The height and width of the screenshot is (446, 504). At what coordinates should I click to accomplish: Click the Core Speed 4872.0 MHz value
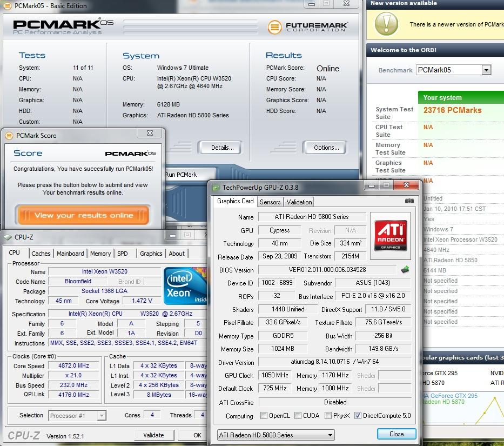click(73, 365)
